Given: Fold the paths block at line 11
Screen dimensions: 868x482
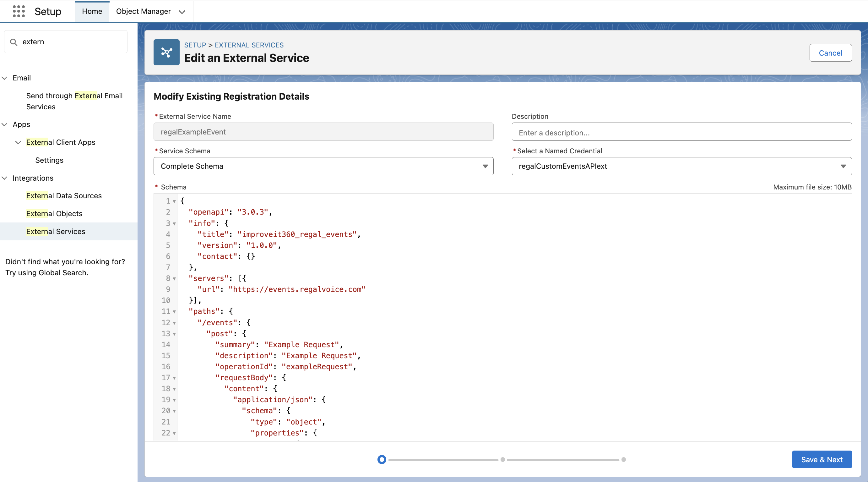Looking at the screenshot, I should coord(174,312).
